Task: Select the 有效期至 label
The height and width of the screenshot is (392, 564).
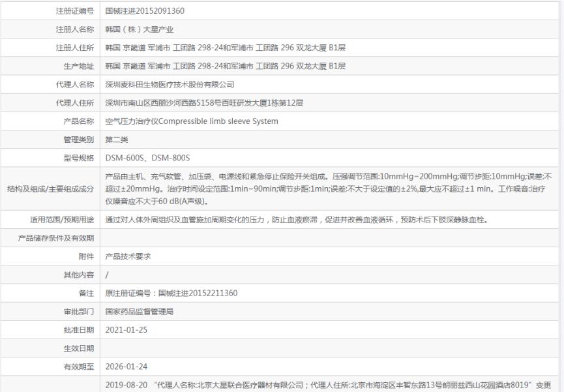Action: coord(79,367)
